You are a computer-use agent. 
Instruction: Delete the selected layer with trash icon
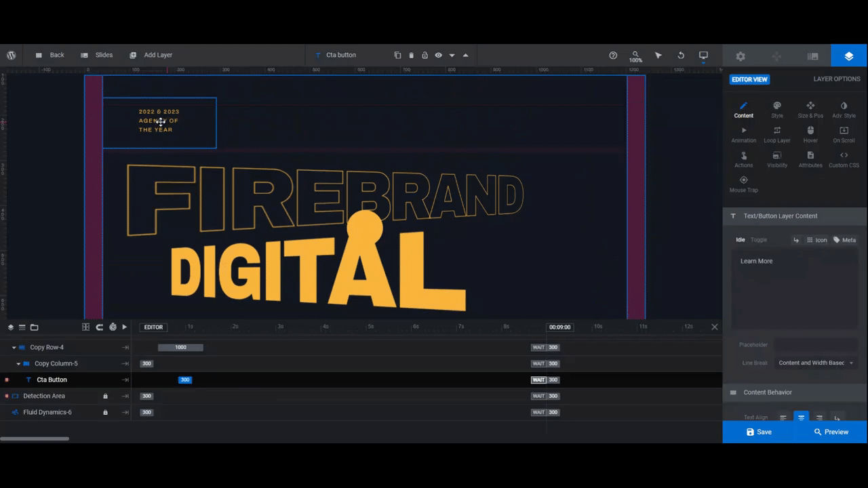click(411, 55)
